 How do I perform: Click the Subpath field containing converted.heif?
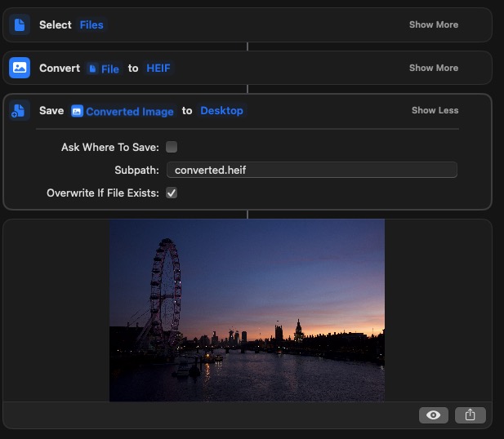(x=311, y=170)
